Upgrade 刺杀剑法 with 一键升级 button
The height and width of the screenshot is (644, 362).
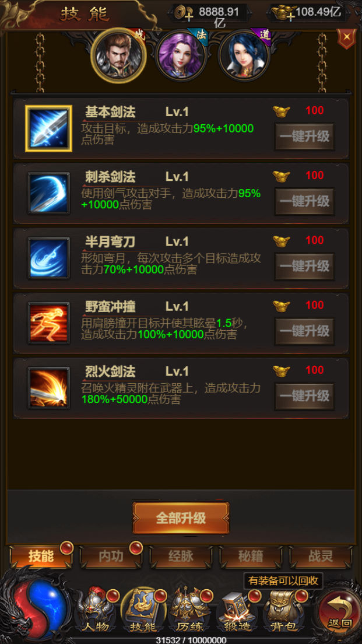304,201
